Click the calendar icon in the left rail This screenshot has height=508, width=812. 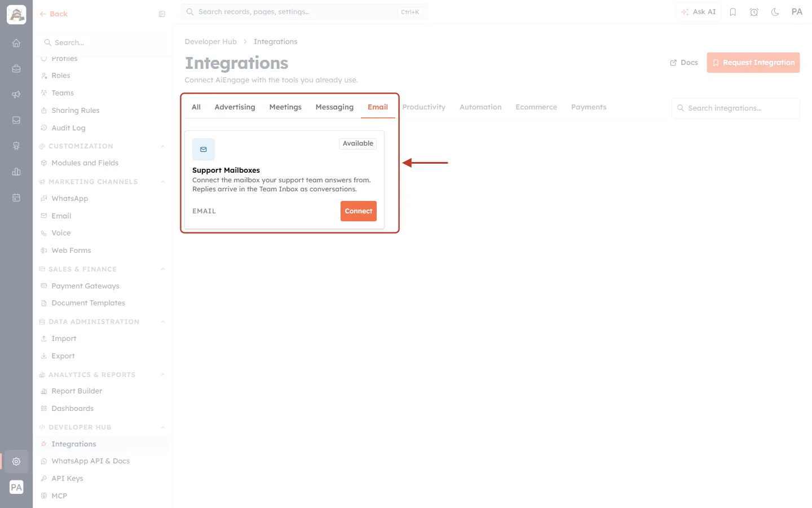16,198
